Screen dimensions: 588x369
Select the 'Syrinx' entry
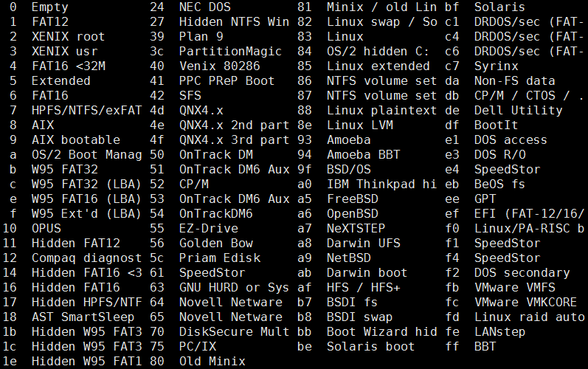click(x=496, y=66)
